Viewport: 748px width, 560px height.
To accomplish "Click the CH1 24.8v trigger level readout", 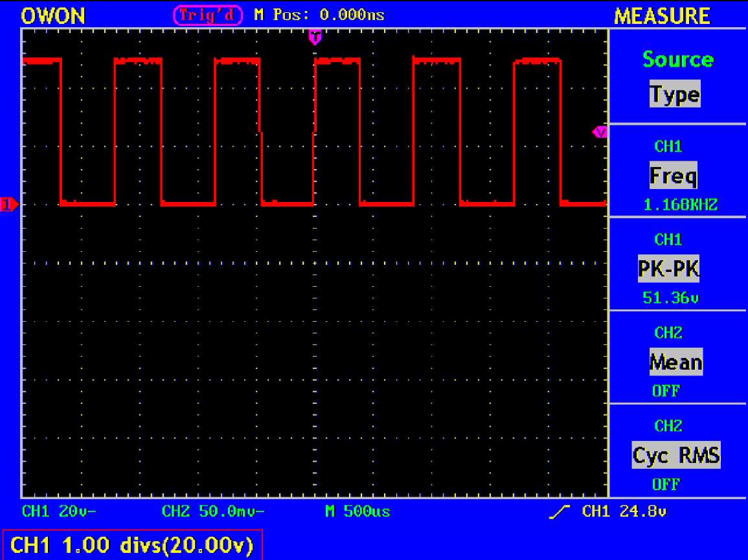I will click(624, 511).
